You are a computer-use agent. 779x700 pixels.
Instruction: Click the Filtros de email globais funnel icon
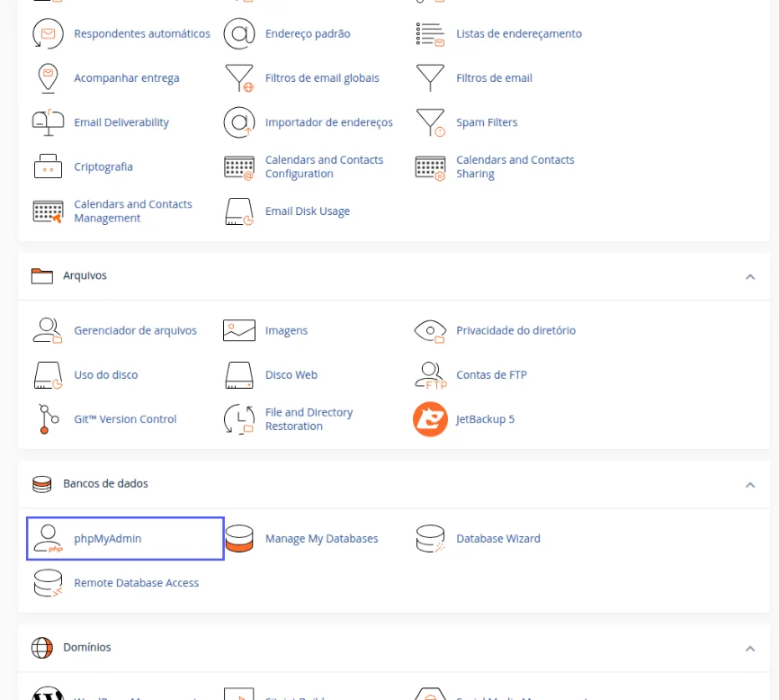point(239,78)
